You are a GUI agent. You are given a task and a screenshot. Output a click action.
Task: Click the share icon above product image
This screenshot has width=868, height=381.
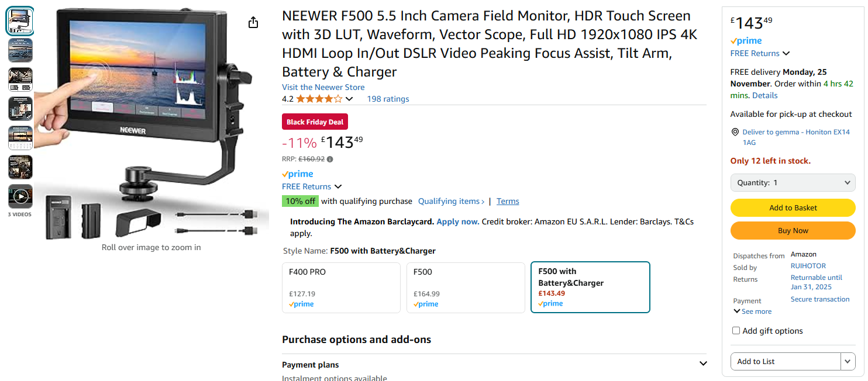(253, 22)
